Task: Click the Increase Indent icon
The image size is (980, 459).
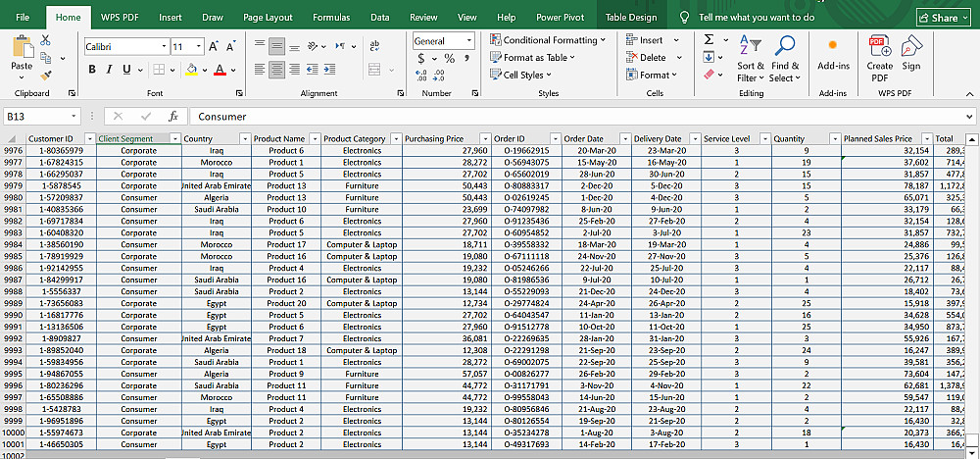Action: pyautogui.click(x=328, y=69)
